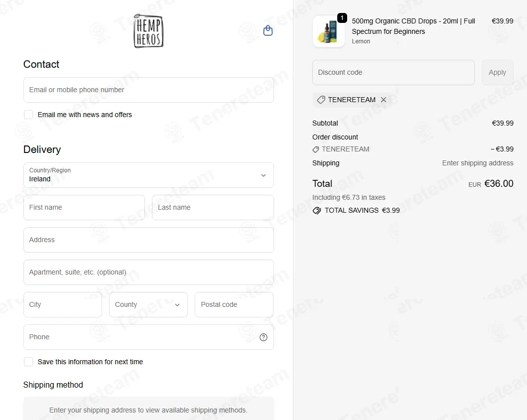527x420 pixels.
Task: Click the order discount TENERETEAM tag icon
Action: (x=316, y=149)
